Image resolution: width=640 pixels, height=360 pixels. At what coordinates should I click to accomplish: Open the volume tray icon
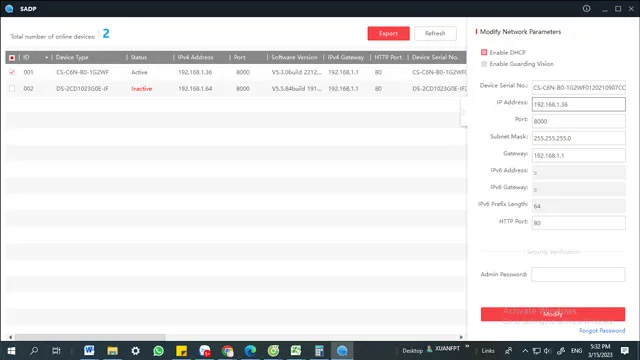click(x=548, y=351)
